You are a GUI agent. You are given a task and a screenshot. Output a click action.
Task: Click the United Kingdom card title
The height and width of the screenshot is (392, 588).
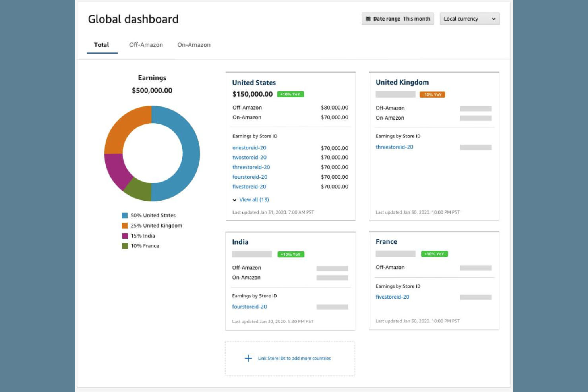click(x=402, y=82)
